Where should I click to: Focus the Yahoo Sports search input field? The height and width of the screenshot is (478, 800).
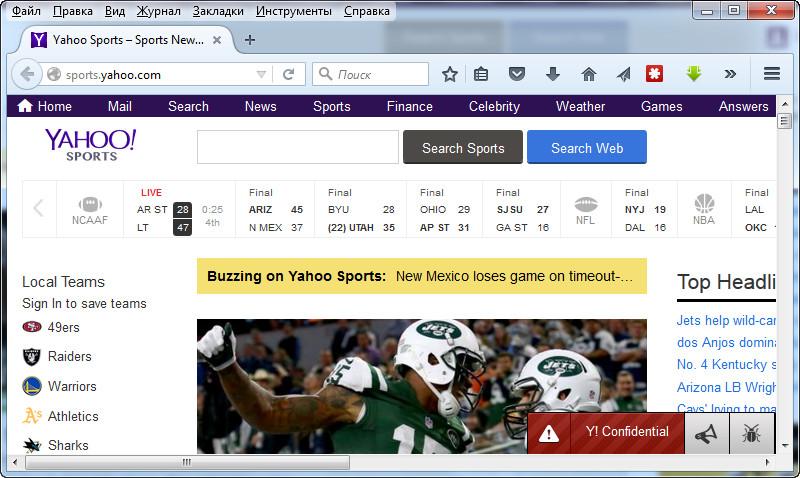coord(298,147)
